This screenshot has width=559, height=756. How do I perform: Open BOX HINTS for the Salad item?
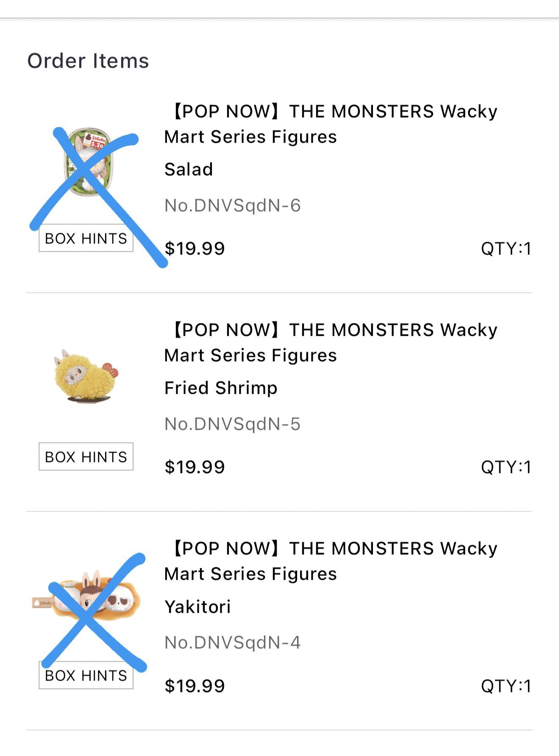click(86, 238)
